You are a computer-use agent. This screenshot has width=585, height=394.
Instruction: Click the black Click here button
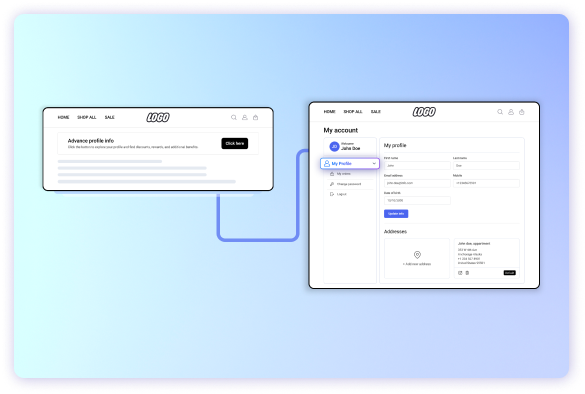click(235, 143)
